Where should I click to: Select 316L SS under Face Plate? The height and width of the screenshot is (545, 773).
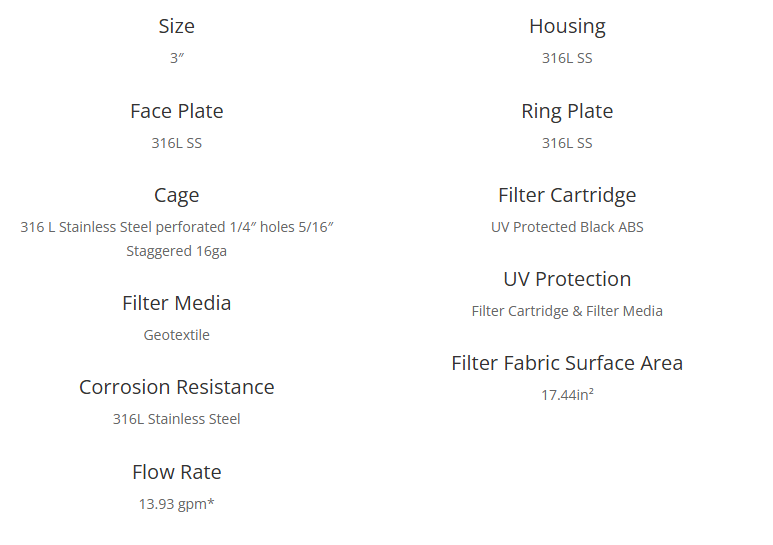point(176,143)
